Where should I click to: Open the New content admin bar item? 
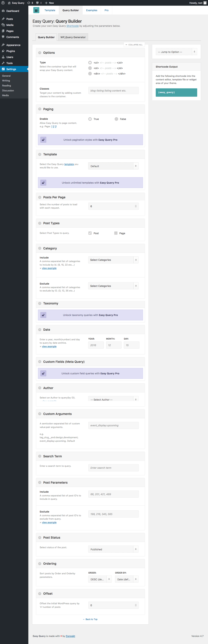(x=49, y=3)
